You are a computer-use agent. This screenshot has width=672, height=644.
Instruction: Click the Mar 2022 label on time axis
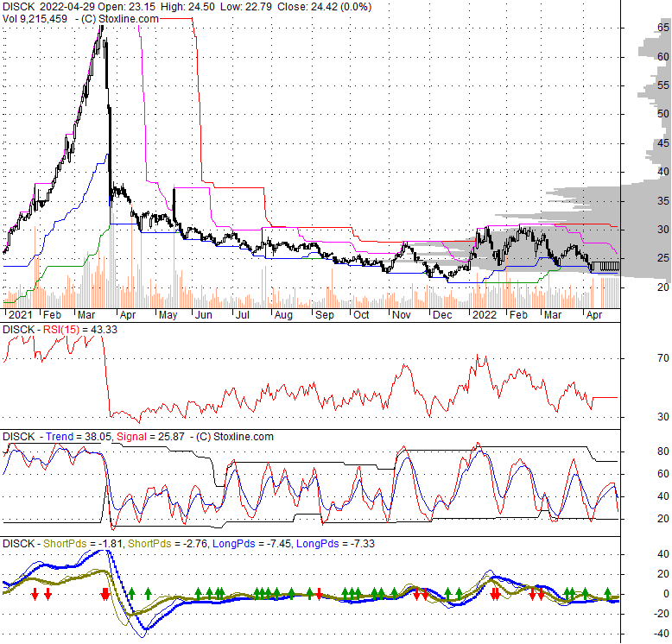pyautogui.click(x=553, y=315)
